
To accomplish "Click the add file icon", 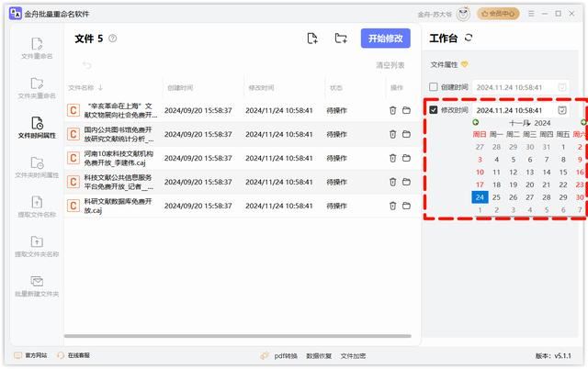I will [x=312, y=39].
